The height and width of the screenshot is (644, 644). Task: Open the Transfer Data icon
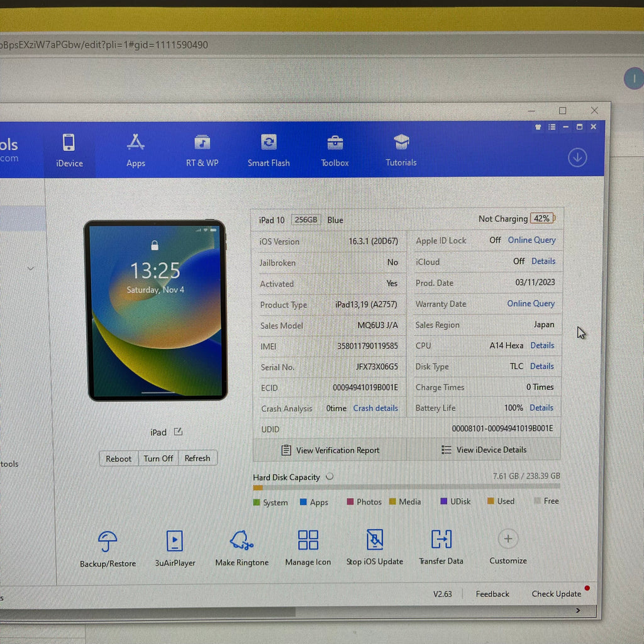pyautogui.click(x=441, y=538)
